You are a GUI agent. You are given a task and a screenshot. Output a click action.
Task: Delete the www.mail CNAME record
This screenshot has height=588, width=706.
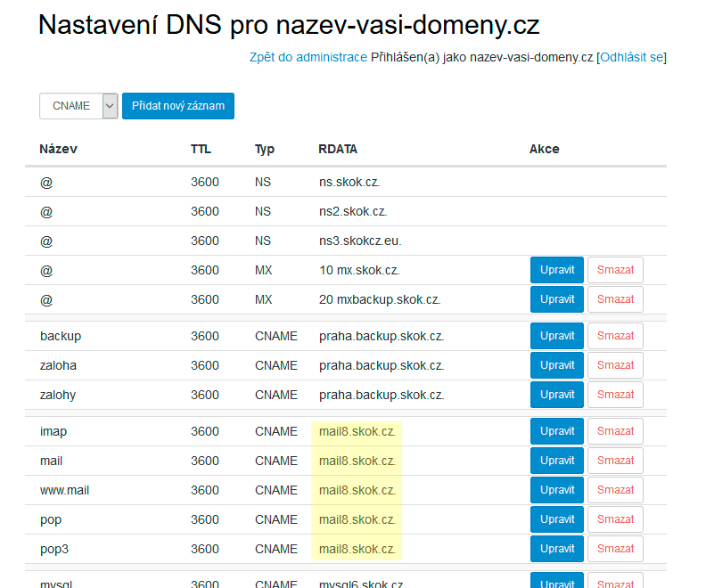pyautogui.click(x=615, y=490)
